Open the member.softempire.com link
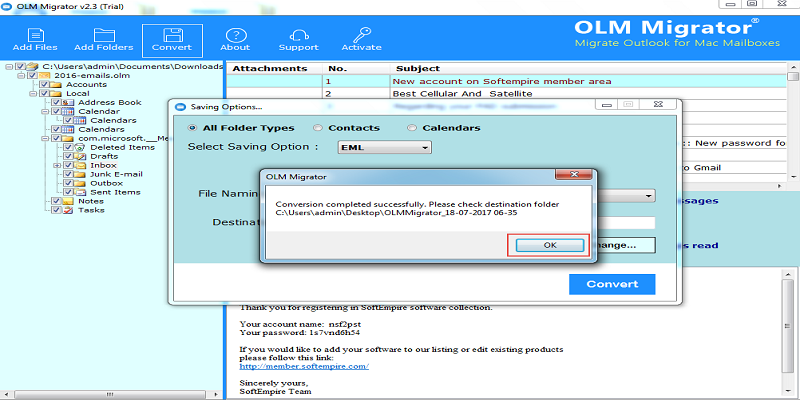This screenshot has height=400, width=800. pos(304,366)
